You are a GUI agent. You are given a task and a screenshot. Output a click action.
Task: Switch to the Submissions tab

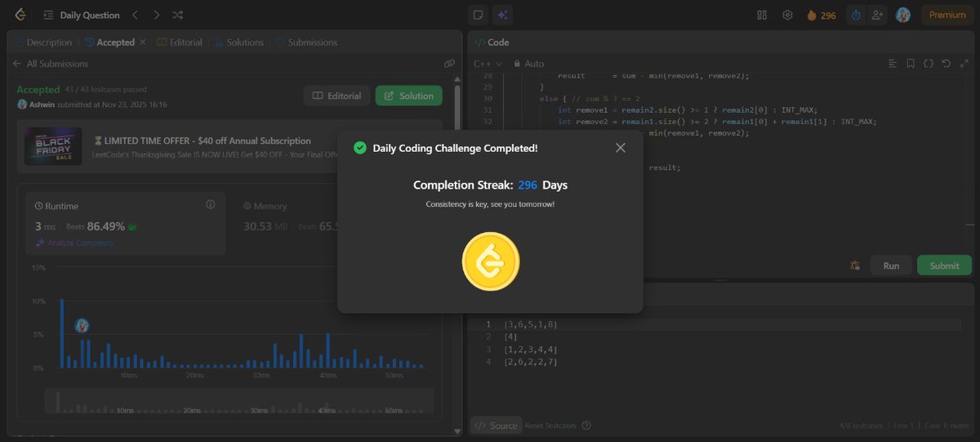pos(306,42)
